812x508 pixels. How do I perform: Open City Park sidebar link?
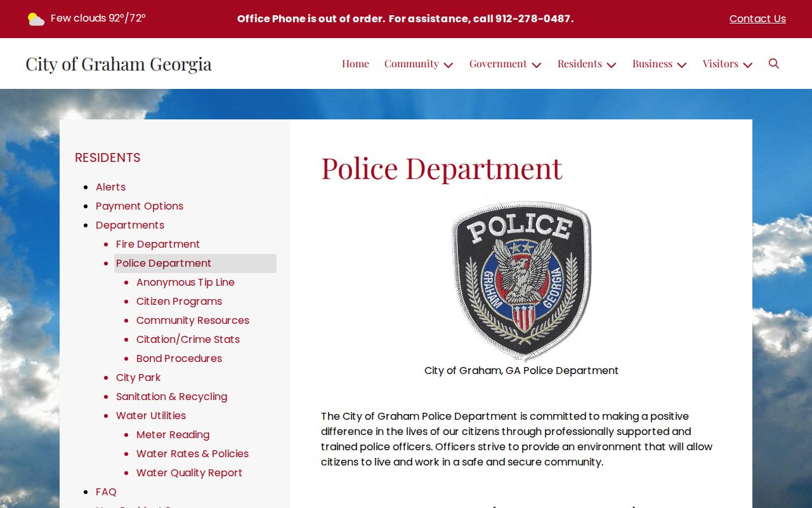pos(138,377)
